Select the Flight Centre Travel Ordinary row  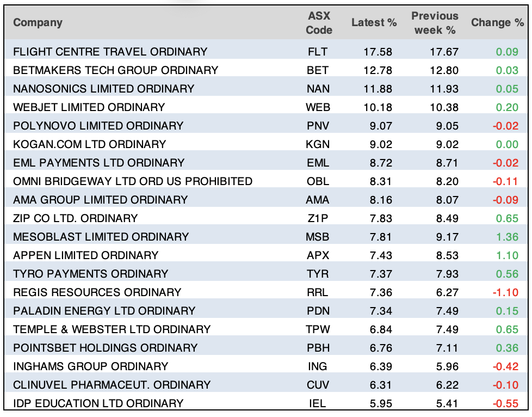point(110,52)
